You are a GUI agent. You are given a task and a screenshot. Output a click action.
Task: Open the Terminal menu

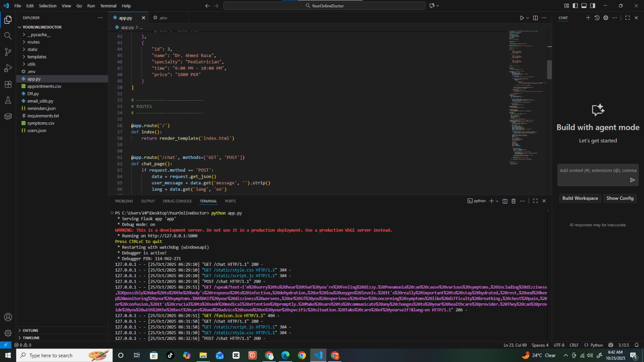point(108,6)
